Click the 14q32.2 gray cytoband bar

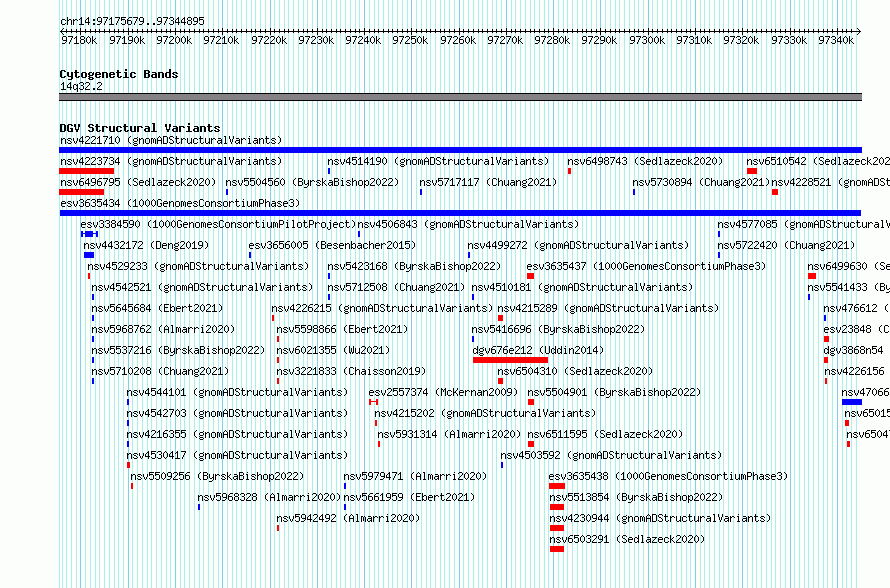[460, 97]
